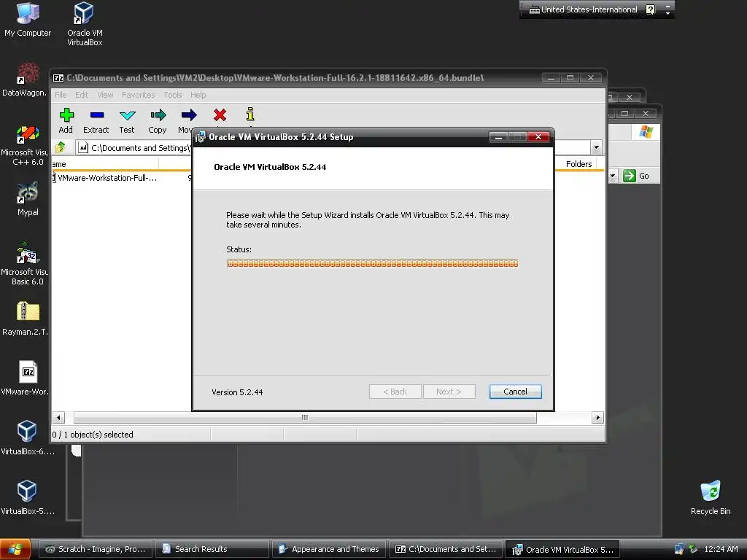The image size is (747, 560).
Task: Select the Recycle Bin icon
Action: click(x=711, y=497)
